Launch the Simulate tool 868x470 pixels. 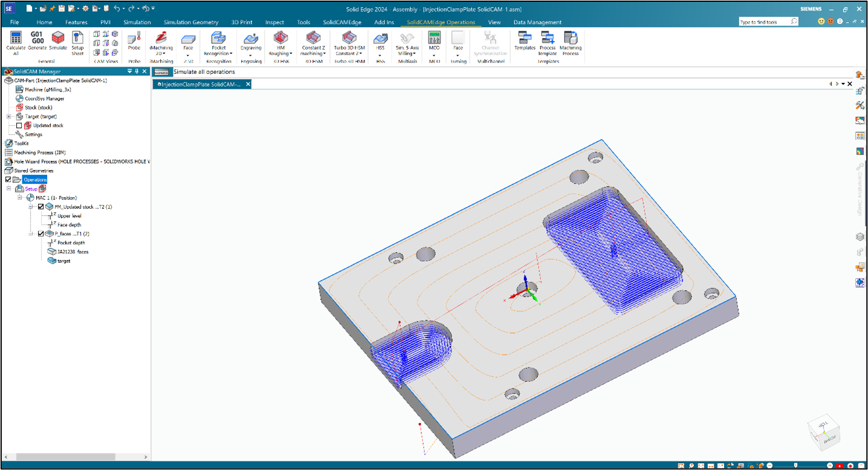tap(58, 41)
